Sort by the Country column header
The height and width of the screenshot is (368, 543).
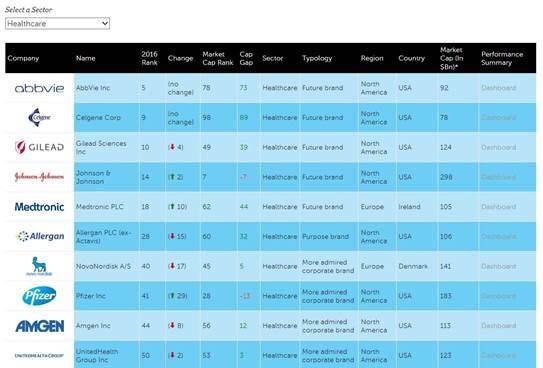411,58
